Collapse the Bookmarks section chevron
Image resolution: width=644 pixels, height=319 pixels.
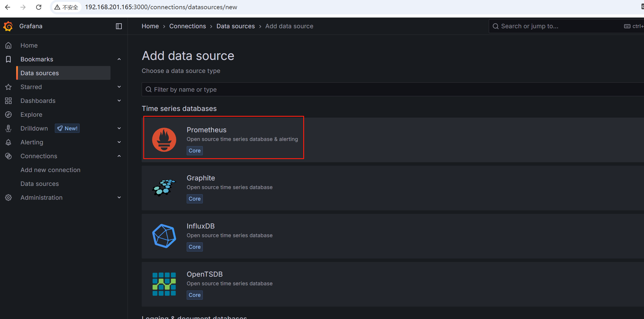[x=119, y=59]
